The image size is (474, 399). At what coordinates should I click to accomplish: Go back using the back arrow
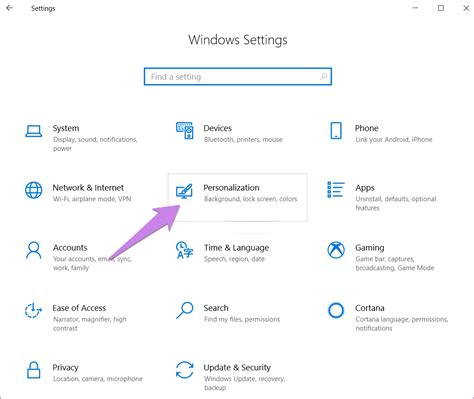click(x=10, y=8)
